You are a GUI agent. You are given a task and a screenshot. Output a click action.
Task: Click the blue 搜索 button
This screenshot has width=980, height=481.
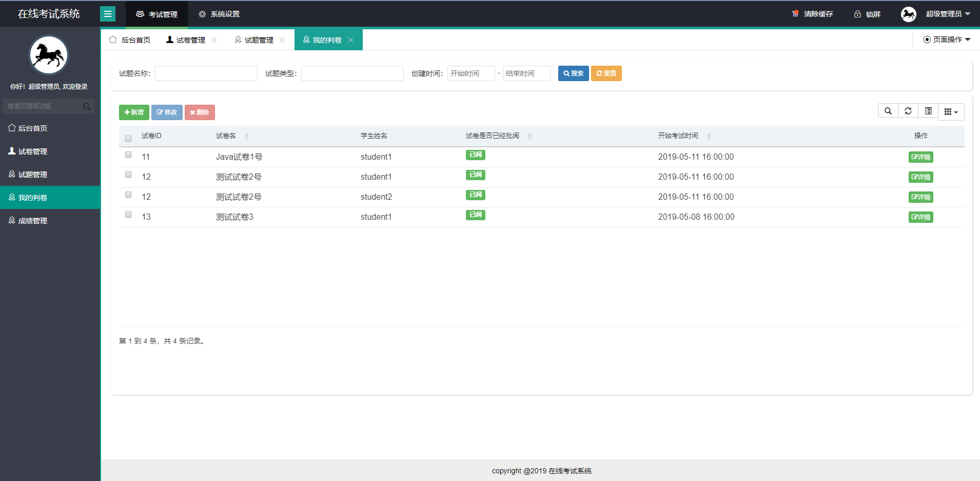tap(574, 73)
